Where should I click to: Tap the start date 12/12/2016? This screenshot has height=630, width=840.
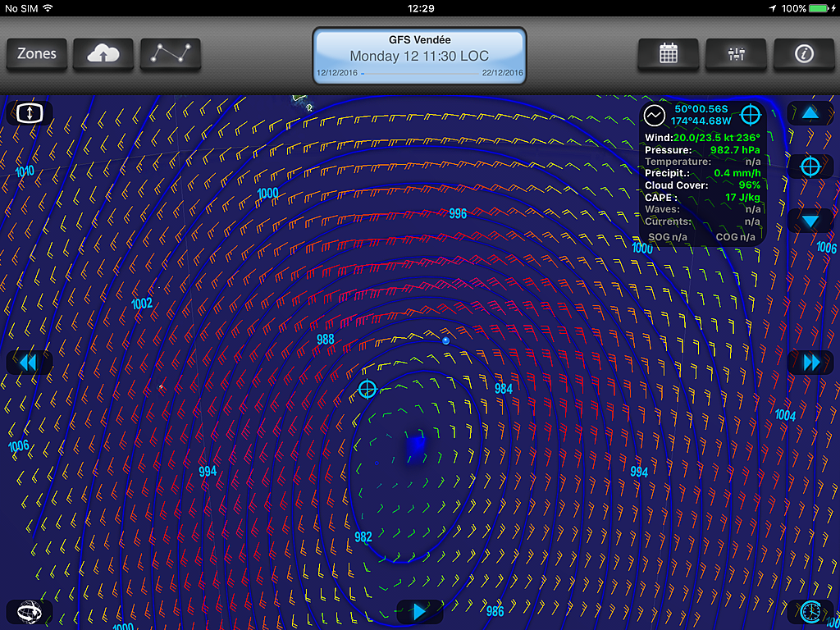click(x=337, y=73)
